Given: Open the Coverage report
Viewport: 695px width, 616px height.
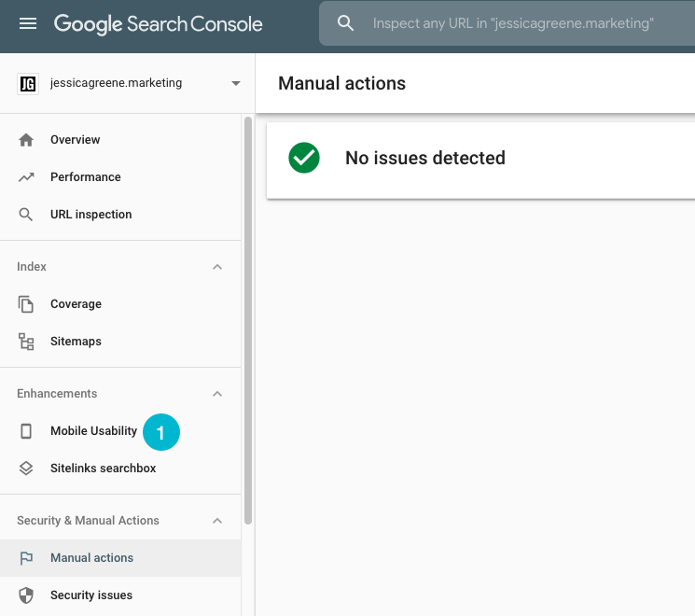Looking at the screenshot, I should point(76,303).
